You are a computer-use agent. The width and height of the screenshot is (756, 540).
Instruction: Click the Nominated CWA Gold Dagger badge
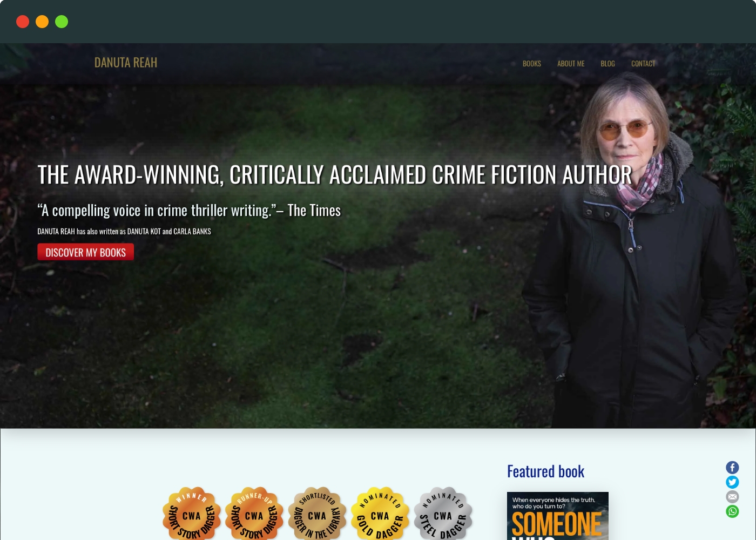click(380, 514)
